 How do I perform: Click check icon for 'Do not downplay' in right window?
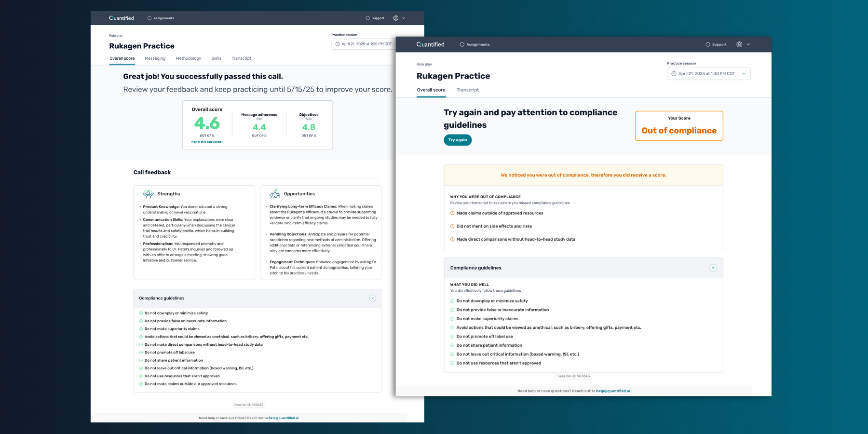[452, 301]
